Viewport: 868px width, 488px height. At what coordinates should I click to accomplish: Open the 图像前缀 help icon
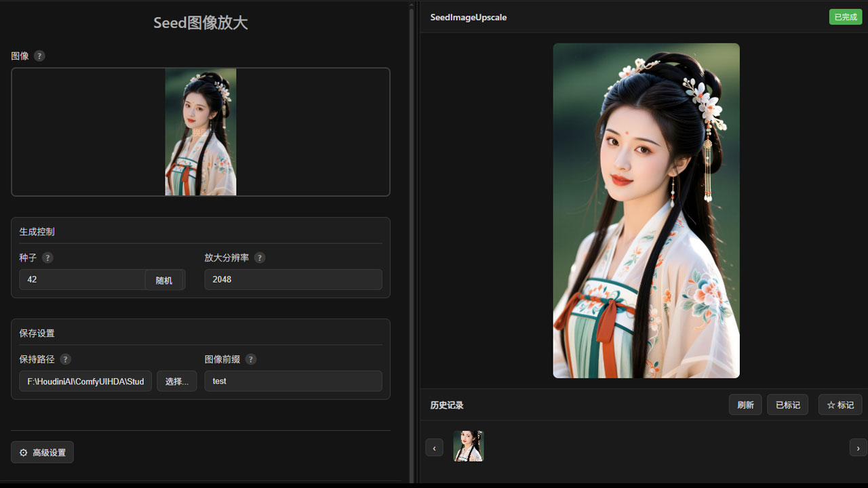coord(250,359)
